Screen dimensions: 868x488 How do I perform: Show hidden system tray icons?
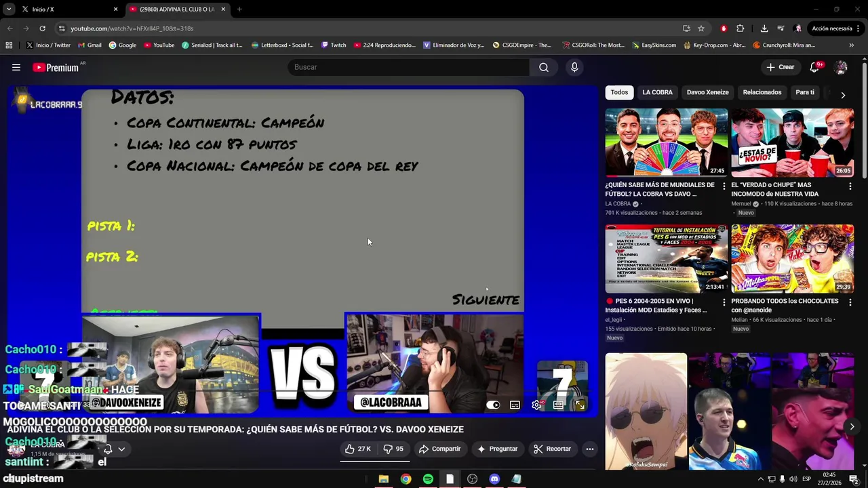(x=759, y=479)
